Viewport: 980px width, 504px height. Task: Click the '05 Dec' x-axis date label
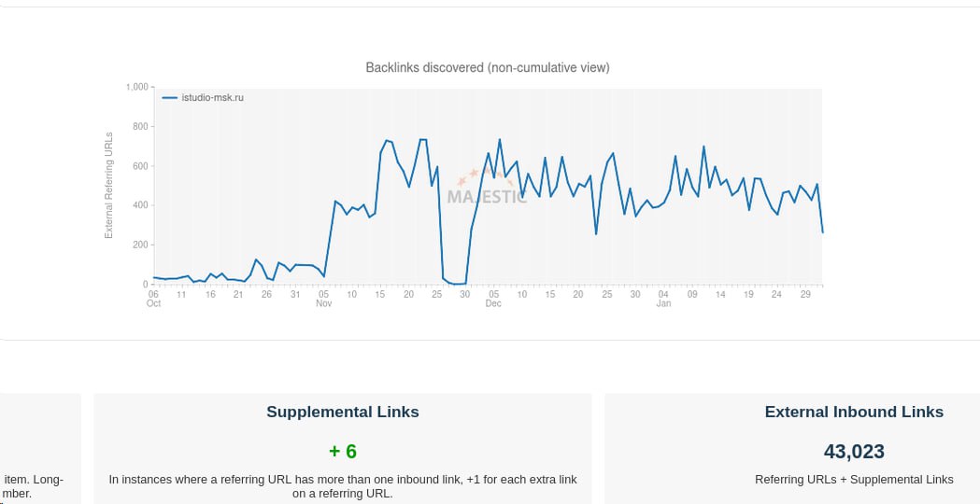(x=493, y=299)
